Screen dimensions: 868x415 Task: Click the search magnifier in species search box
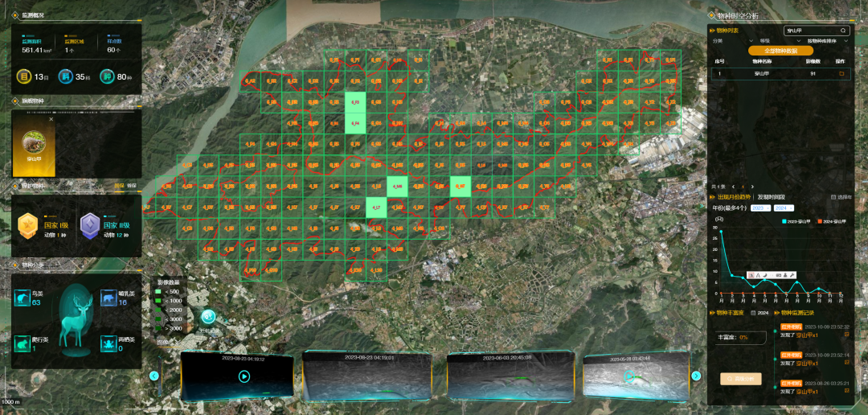click(844, 31)
